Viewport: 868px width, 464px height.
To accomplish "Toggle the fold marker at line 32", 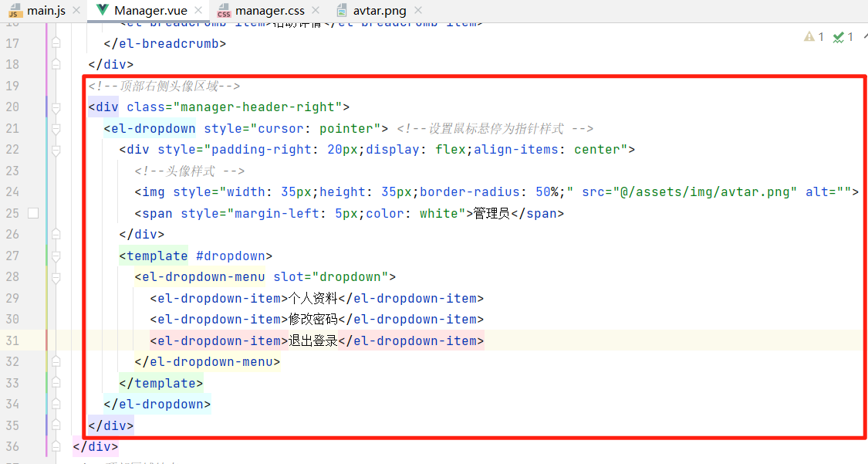I will pos(56,361).
